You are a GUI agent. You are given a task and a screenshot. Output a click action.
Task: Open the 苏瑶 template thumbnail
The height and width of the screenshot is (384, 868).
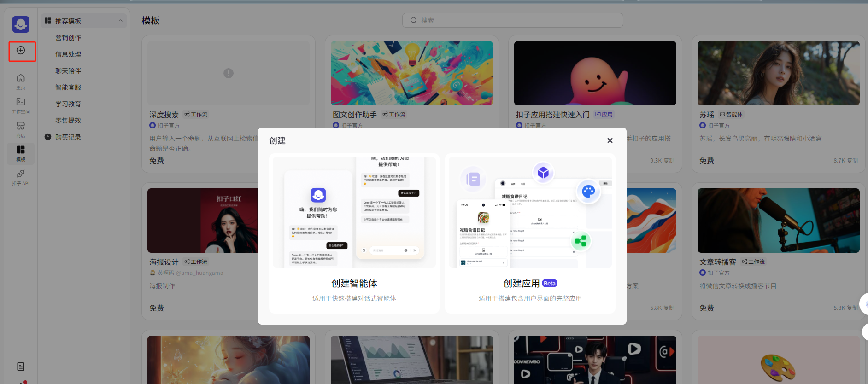pyautogui.click(x=778, y=73)
